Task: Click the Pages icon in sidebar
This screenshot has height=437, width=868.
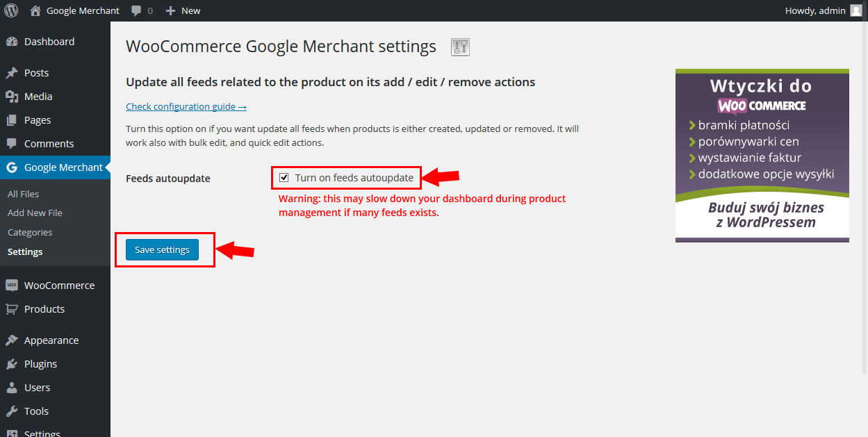Action: coord(12,120)
